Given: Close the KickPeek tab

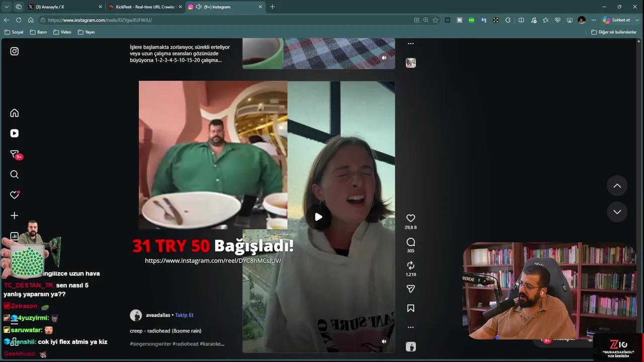Looking at the screenshot, I should pos(181,7).
